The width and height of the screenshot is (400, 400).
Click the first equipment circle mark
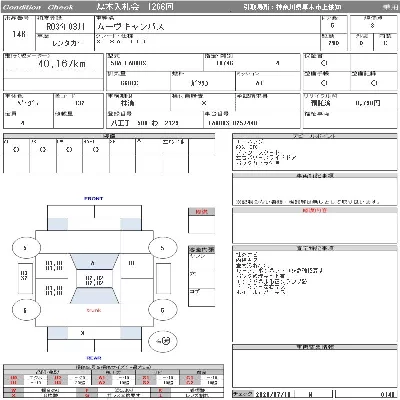click(16, 150)
